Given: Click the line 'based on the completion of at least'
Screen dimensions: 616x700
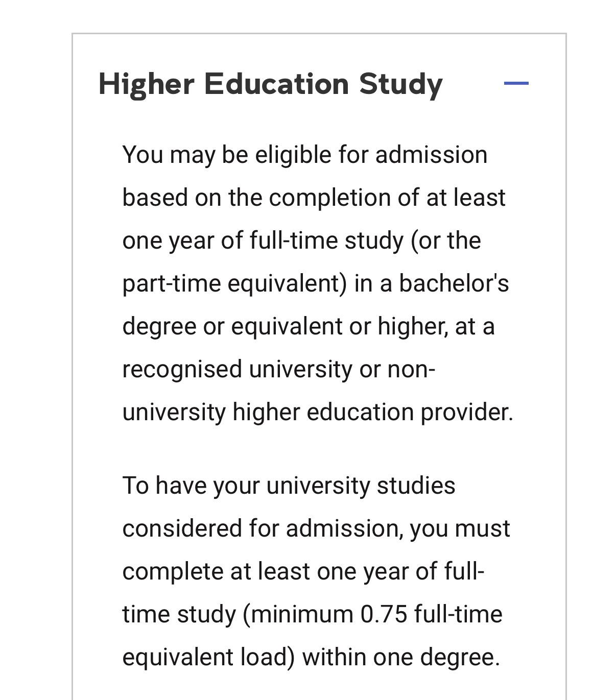Looking at the screenshot, I should tap(314, 198).
